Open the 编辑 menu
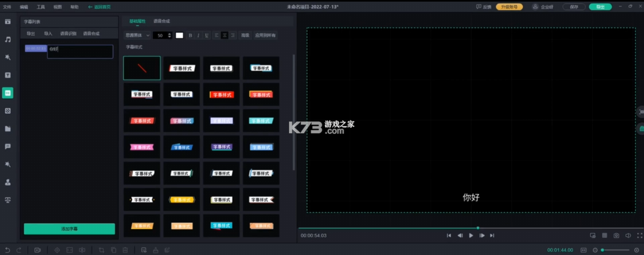Screen dimensions: 644x255 (x=24, y=7)
